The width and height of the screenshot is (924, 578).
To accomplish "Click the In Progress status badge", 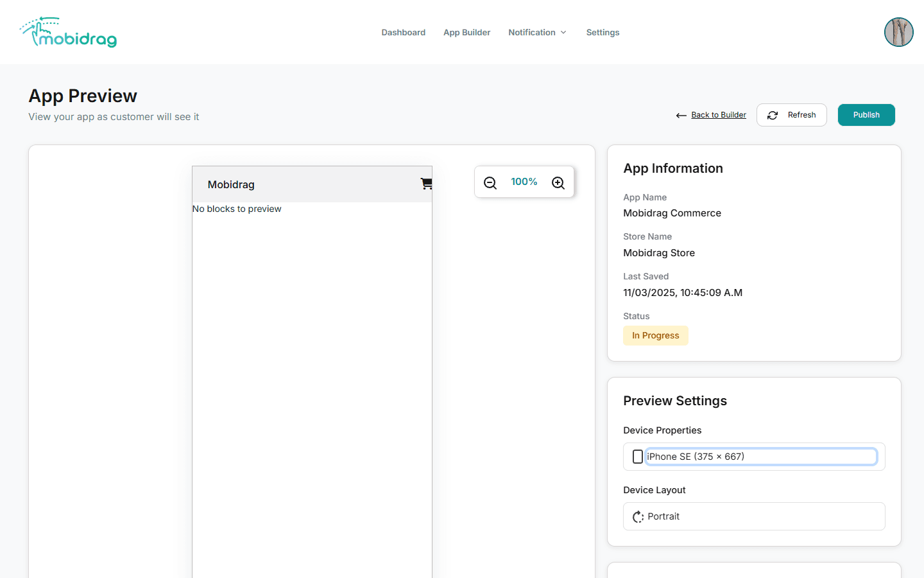I will [655, 335].
